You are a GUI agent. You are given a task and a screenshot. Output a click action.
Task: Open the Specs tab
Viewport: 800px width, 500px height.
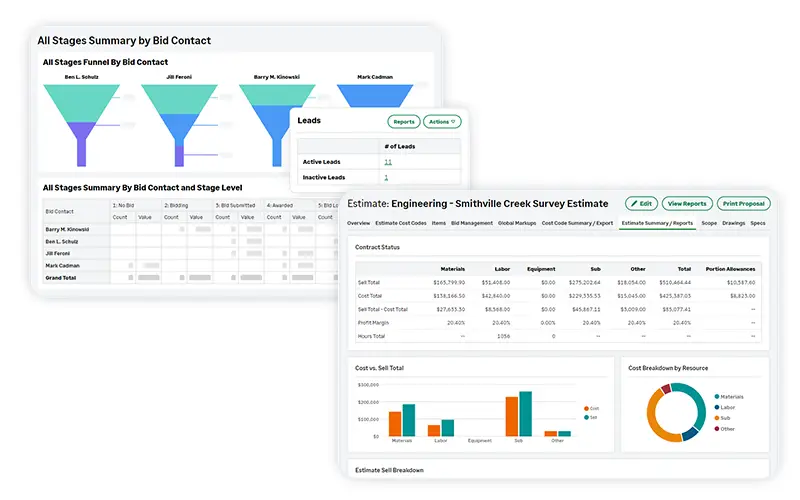(x=758, y=223)
